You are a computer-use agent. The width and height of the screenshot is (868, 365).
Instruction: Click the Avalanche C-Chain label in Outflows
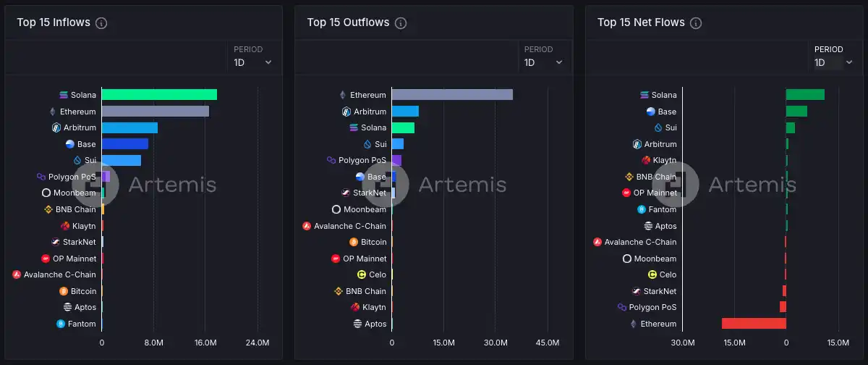click(x=350, y=226)
